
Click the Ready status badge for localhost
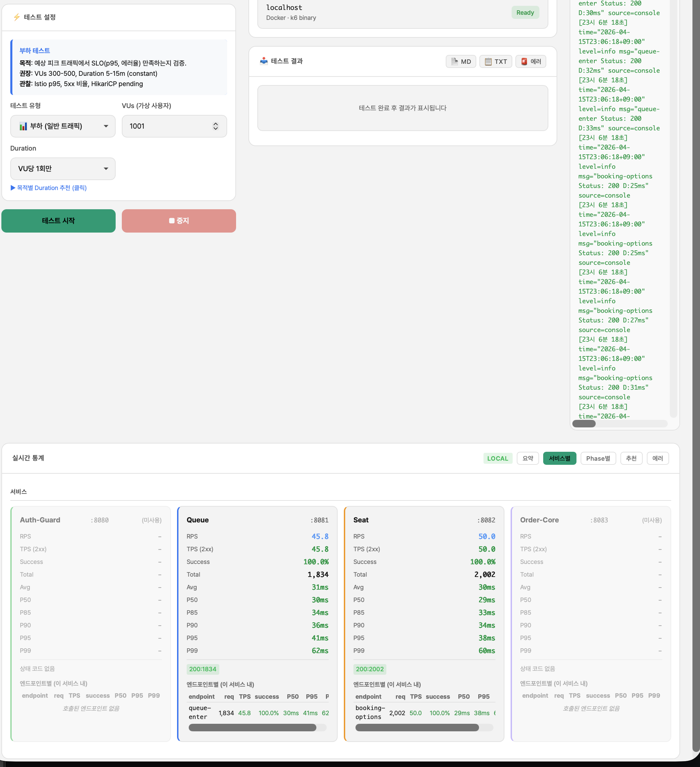pos(525,13)
